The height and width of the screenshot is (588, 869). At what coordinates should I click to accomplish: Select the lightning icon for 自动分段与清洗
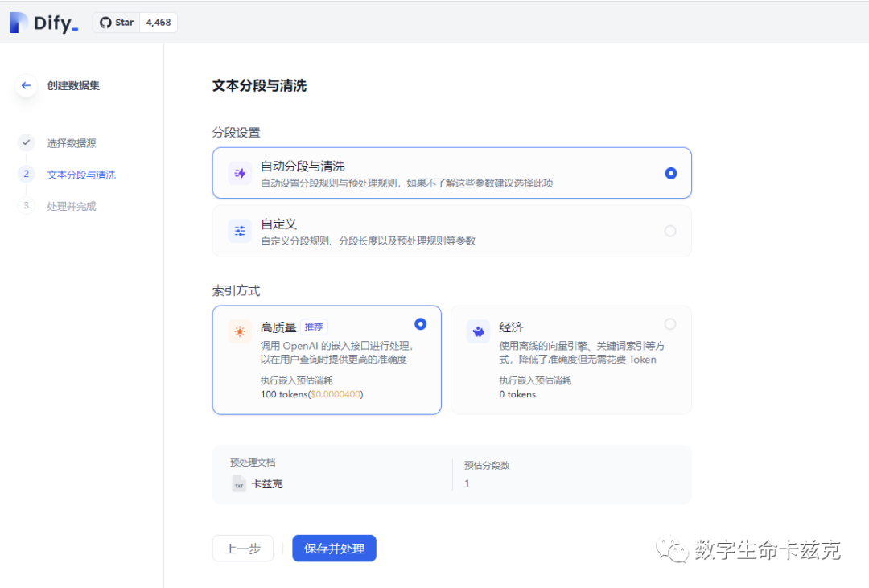pyautogui.click(x=239, y=172)
